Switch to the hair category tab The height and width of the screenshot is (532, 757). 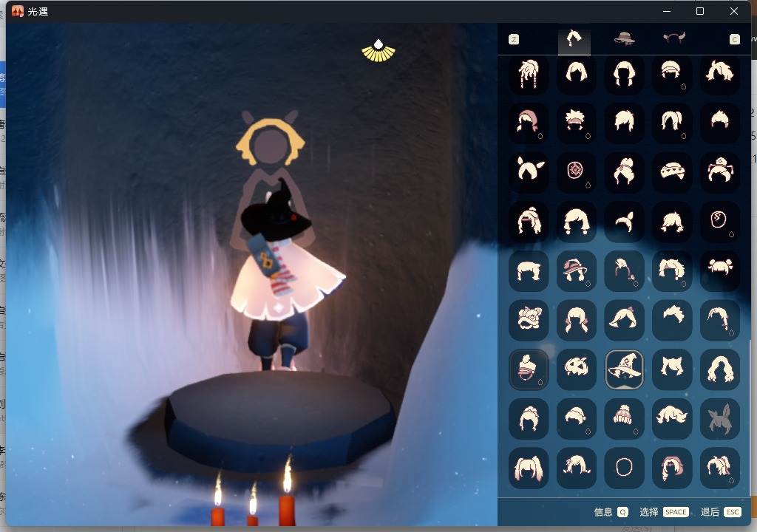574,40
